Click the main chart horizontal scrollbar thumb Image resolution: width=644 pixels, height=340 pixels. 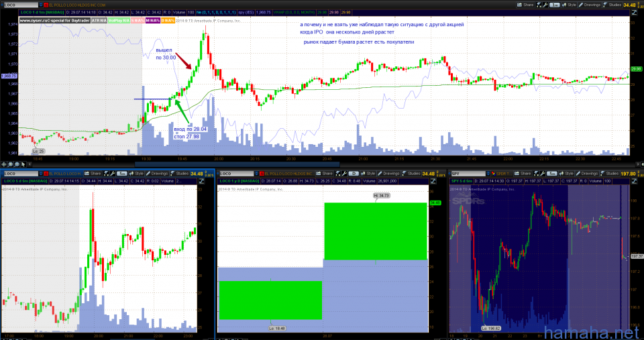coord(237,164)
